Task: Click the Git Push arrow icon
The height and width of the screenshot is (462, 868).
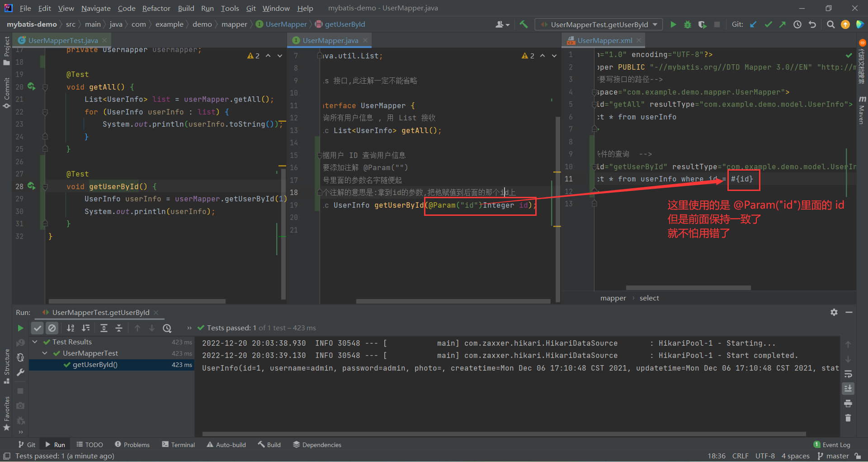Action: 783,24
